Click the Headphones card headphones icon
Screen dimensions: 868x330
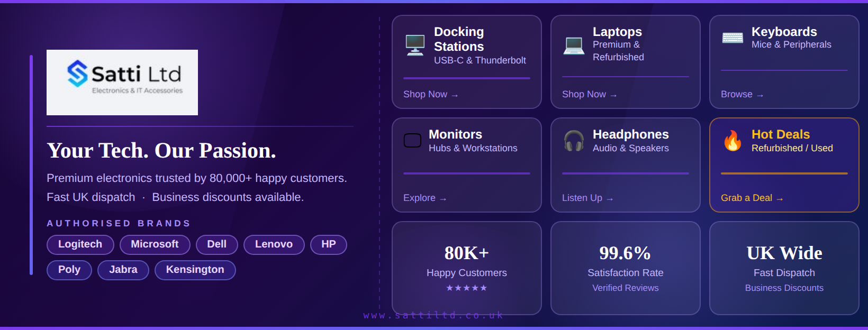(x=574, y=141)
